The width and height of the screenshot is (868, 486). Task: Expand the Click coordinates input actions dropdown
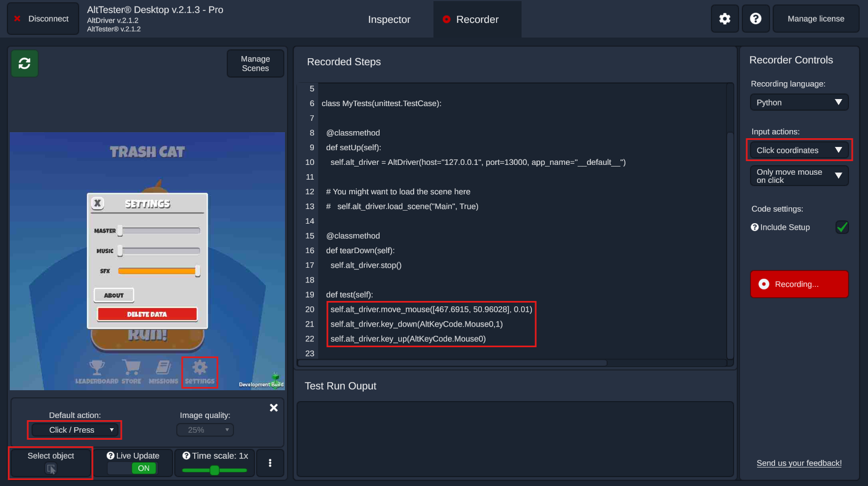798,150
